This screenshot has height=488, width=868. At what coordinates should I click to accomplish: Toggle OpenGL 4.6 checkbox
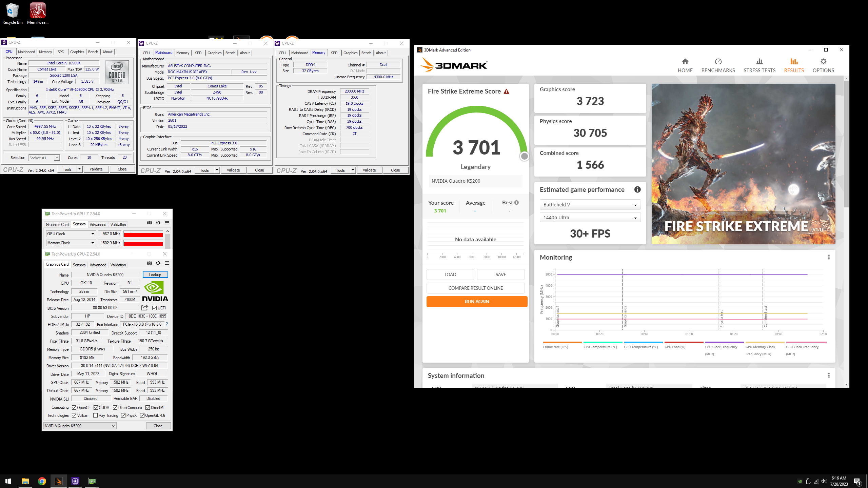tap(142, 415)
